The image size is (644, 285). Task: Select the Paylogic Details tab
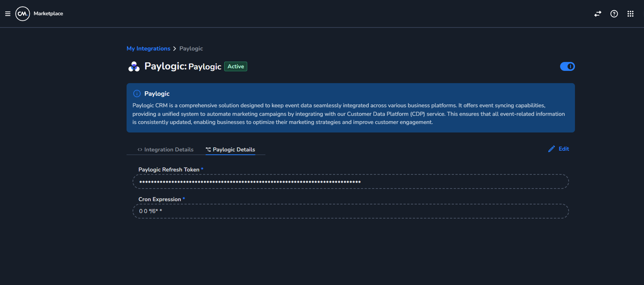231,150
